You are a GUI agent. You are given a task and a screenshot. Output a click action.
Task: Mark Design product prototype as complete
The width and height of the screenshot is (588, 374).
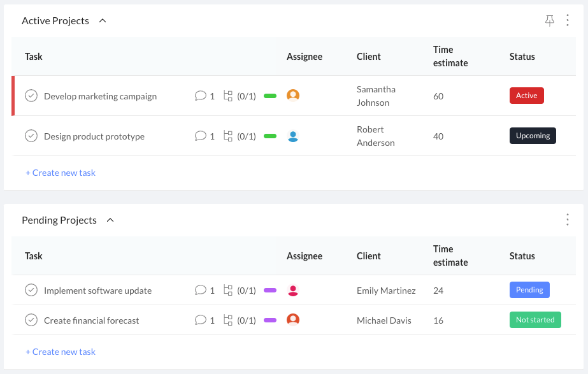[x=31, y=136]
